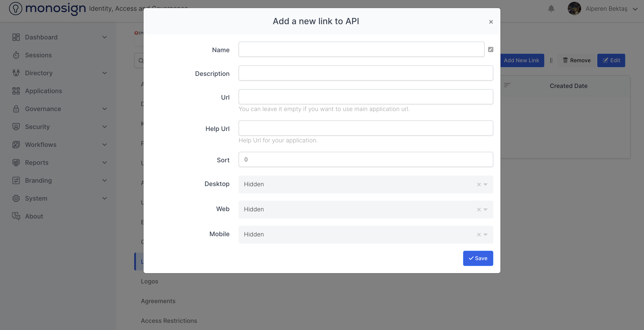644x330 pixels.
Task: Clear the Mobile Hidden selection
Action: point(479,234)
